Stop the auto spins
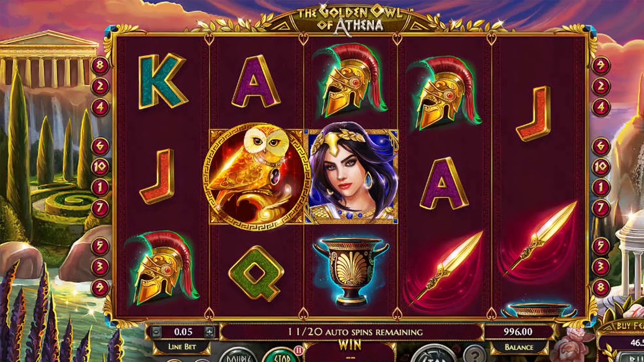 [x=279, y=355]
